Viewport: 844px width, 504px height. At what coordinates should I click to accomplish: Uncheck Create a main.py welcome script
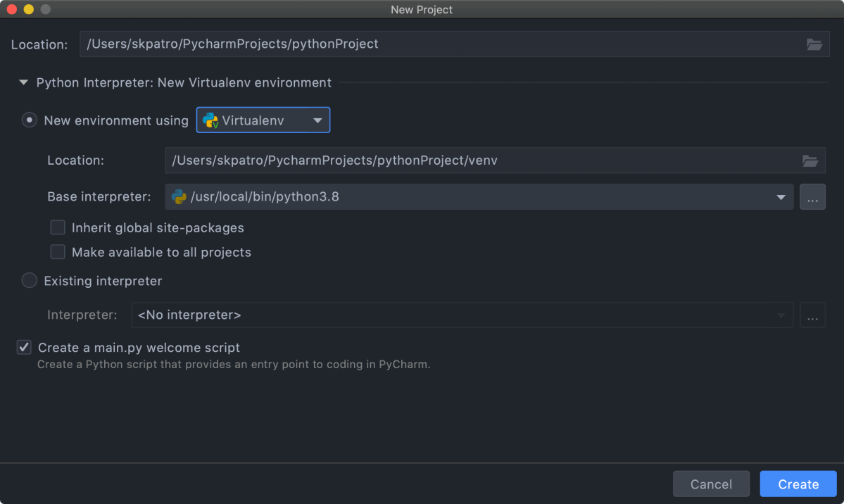pos(25,347)
